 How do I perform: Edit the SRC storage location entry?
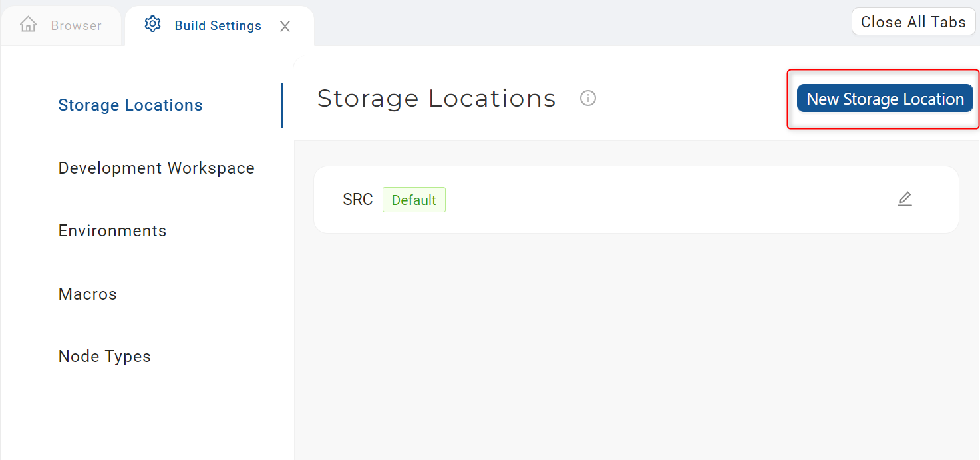pyautogui.click(x=905, y=199)
